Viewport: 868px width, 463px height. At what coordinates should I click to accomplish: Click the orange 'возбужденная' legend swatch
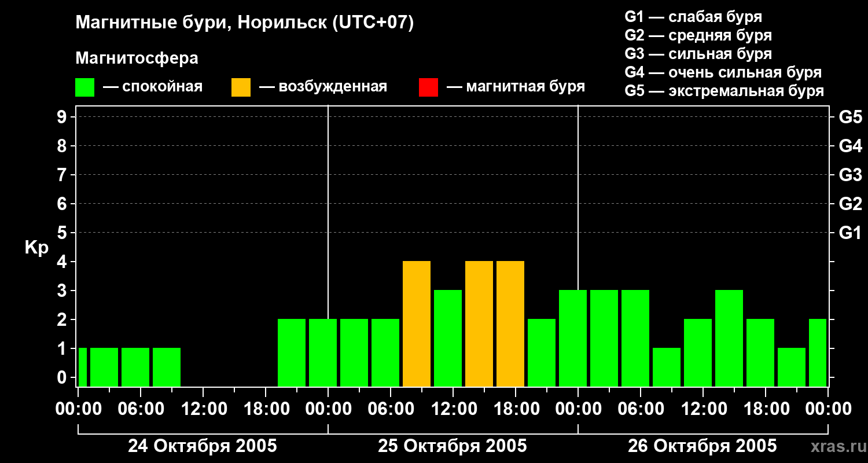[x=241, y=87]
